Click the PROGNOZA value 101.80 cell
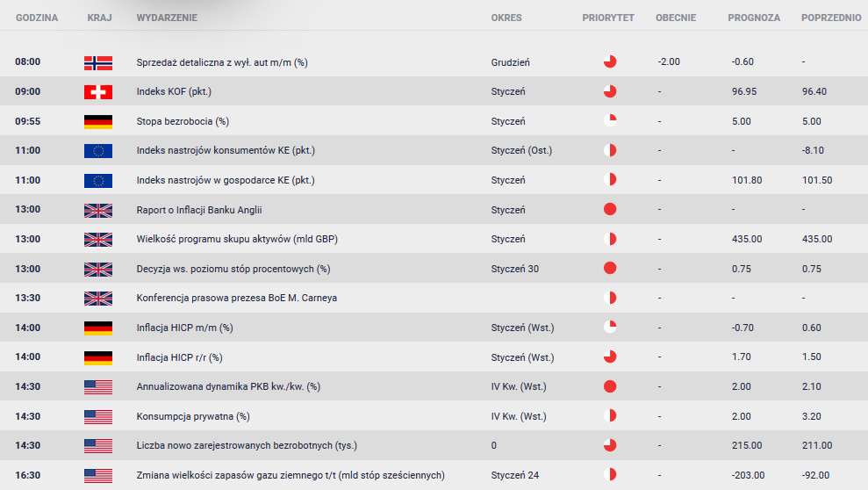 [x=747, y=181]
